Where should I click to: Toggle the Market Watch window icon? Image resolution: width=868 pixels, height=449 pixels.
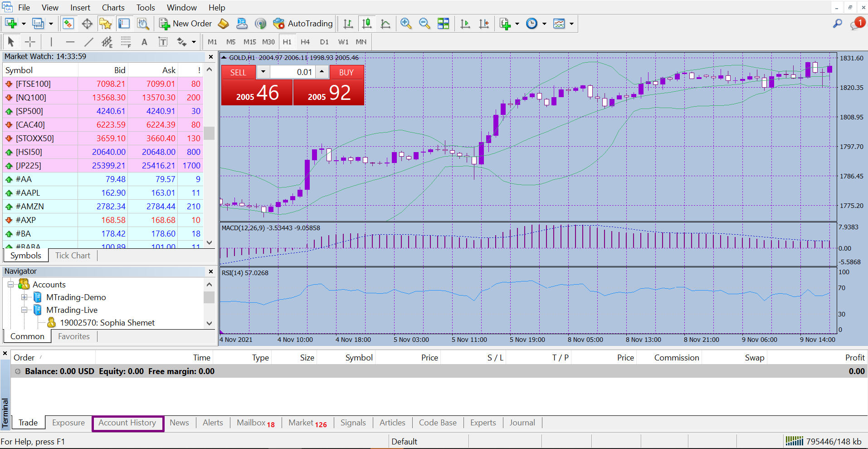(68, 24)
